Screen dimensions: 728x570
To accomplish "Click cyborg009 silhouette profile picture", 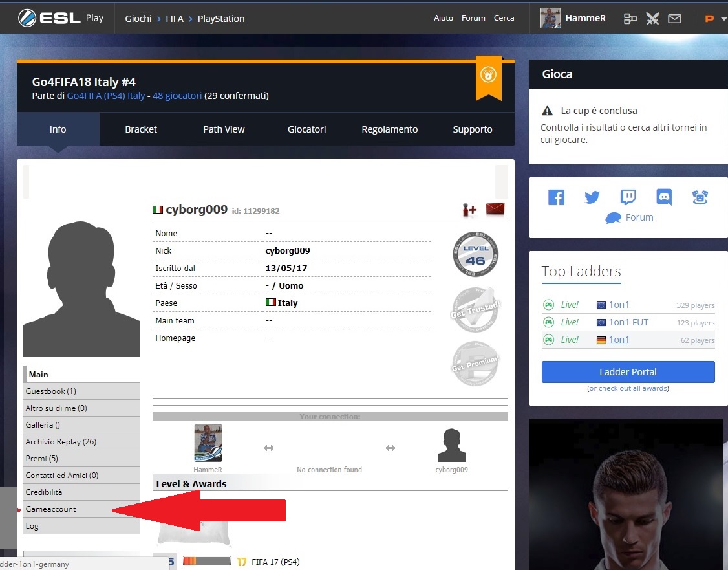I will tap(81, 289).
